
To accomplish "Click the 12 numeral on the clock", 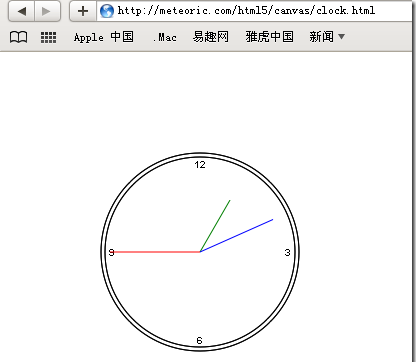I will [x=200, y=165].
